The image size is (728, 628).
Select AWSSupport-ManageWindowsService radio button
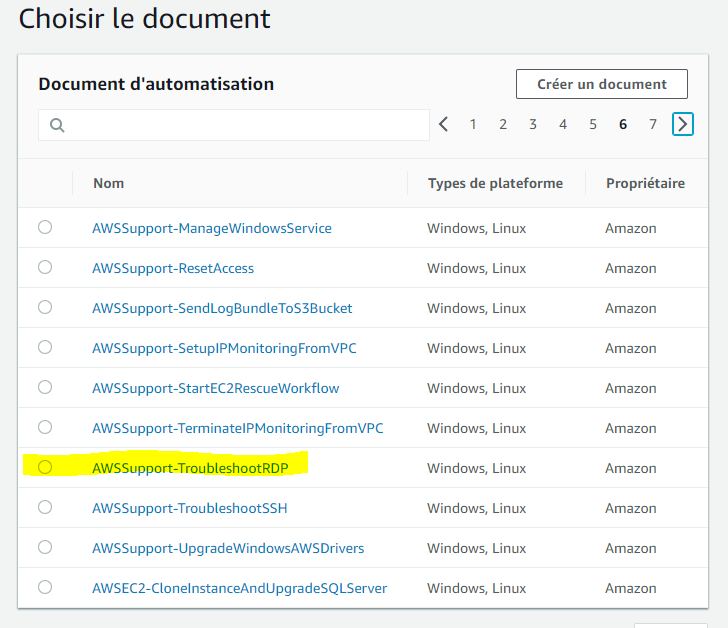[45, 227]
